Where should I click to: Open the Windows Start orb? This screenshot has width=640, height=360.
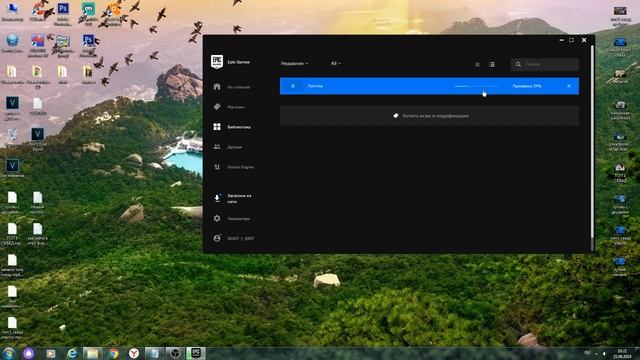coord(9,353)
